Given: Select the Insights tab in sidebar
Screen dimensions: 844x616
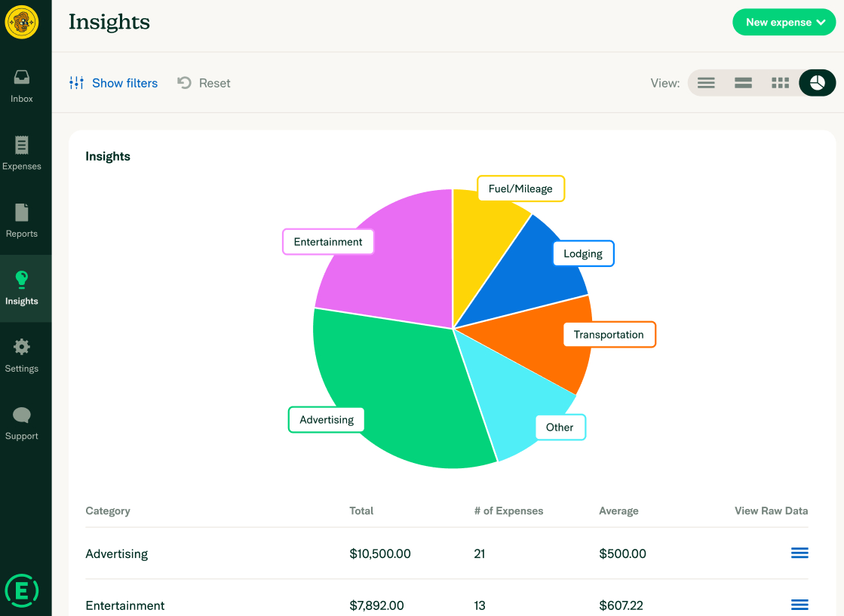Looking at the screenshot, I should click(x=22, y=288).
